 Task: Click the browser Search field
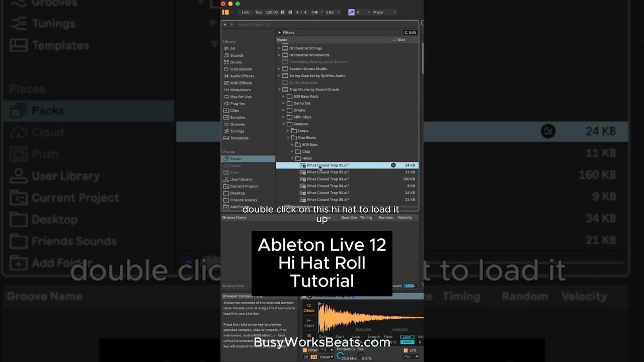pos(327,24)
